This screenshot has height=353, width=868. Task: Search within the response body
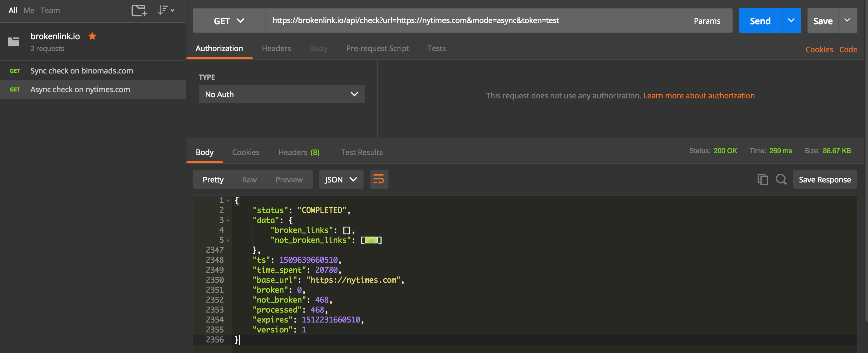[781, 179]
